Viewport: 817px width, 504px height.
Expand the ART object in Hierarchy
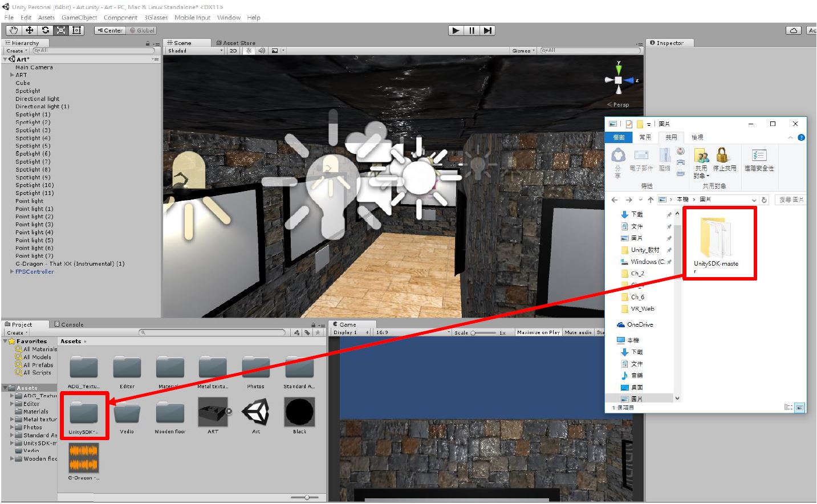tap(12, 75)
